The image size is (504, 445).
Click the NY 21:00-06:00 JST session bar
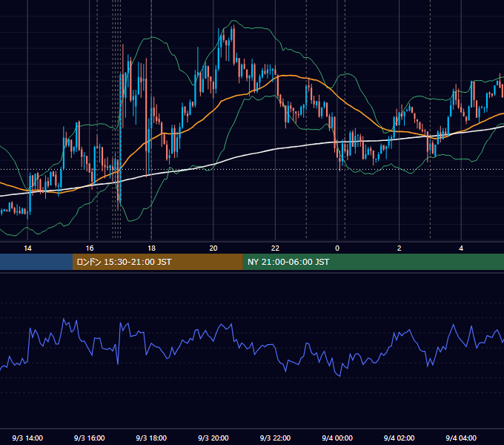[x=373, y=262]
